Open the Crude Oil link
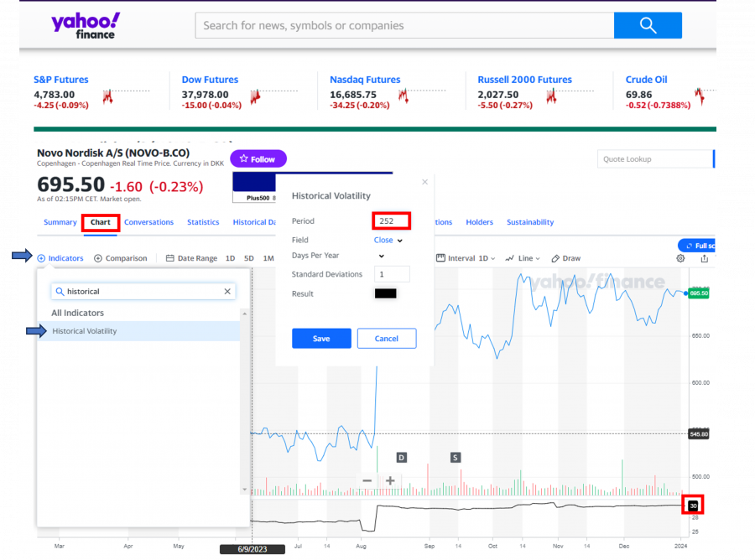755x560 pixels. [646, 80]
